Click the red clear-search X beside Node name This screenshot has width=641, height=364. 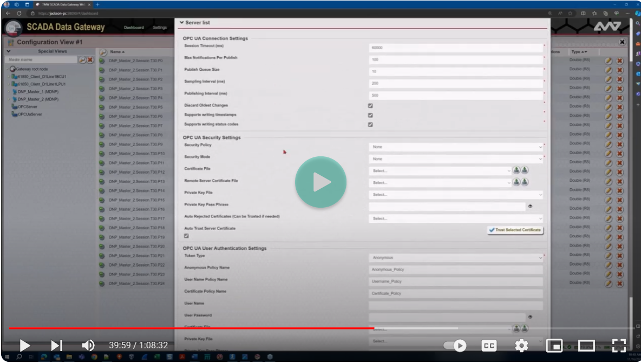click(90, 60)
